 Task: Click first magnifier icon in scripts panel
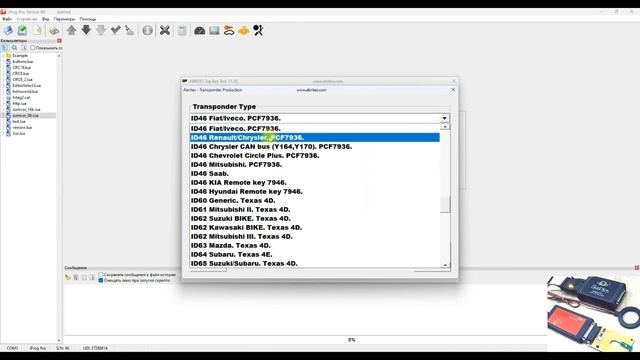pyautogui.click(x=14, y=48)
